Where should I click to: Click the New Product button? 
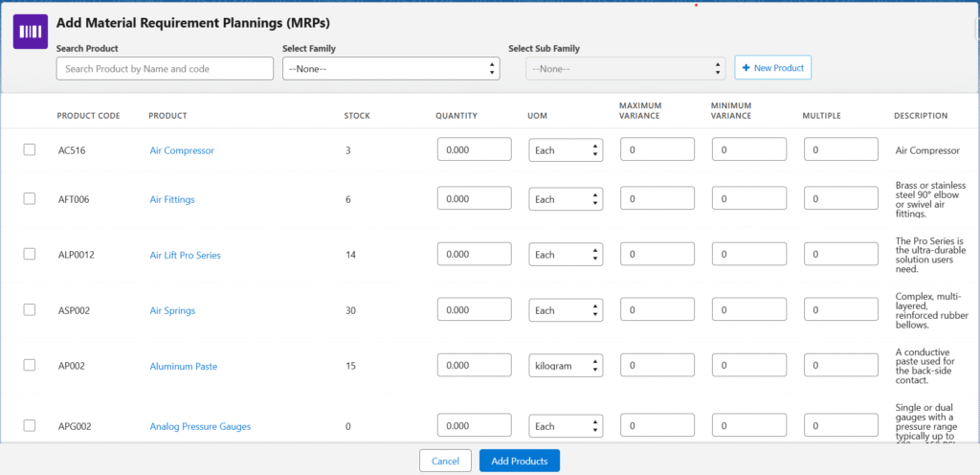tap(772, 68)
